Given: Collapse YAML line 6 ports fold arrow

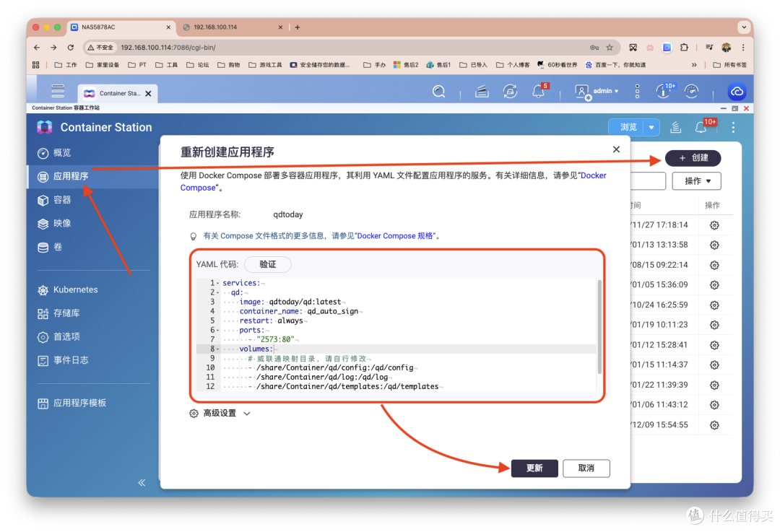Looking at the screenshot, I should tap(218, 330).
